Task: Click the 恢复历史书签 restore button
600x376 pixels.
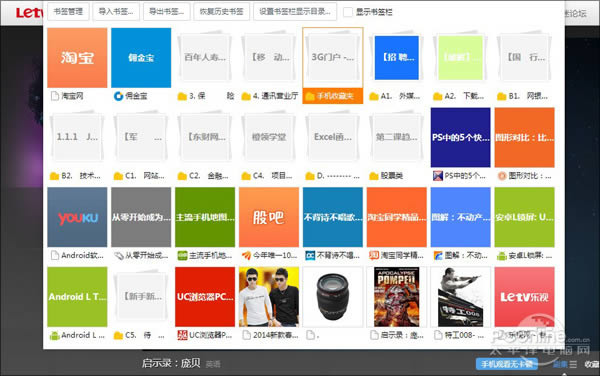Action: (x=222, y=11)
